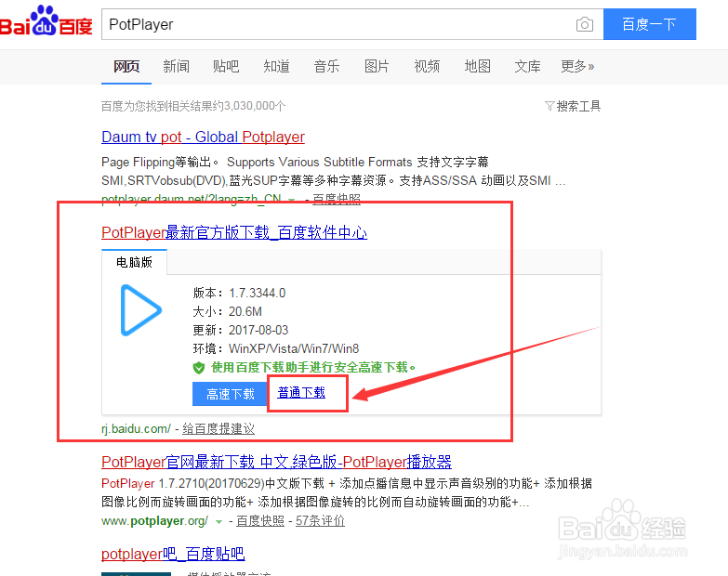Expand dropdown arrow next to potplayer.daum.net URL
Screen dimensions: 728x576
292,200
